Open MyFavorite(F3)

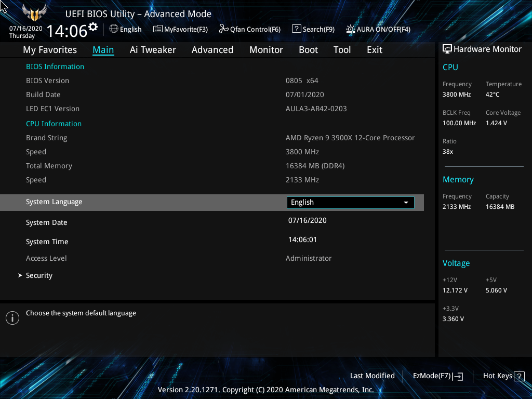pyautogui.click(x=180, y=29)
